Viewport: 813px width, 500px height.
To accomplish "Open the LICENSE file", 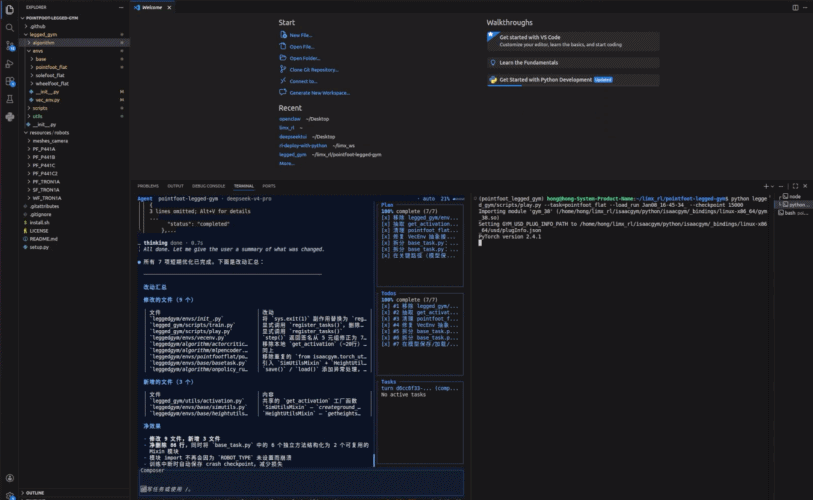I will click(x=39, y=231).
